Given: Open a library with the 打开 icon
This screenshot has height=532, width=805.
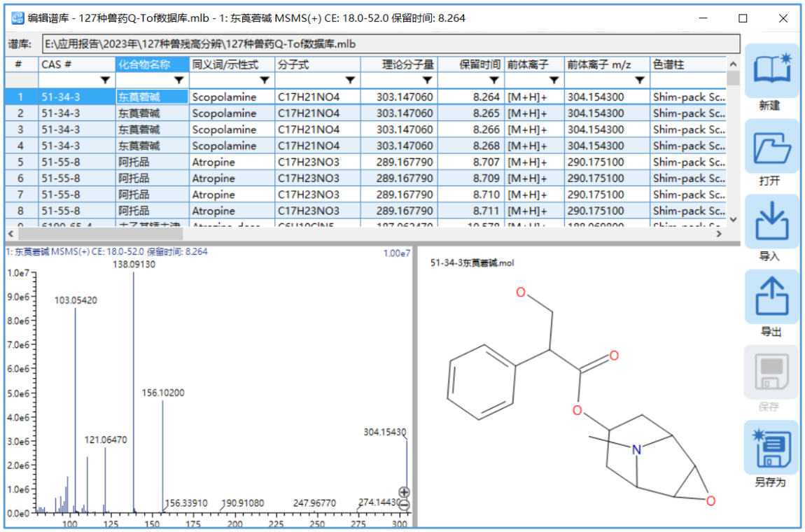Looking at the screenshot, I should (771, 148).
